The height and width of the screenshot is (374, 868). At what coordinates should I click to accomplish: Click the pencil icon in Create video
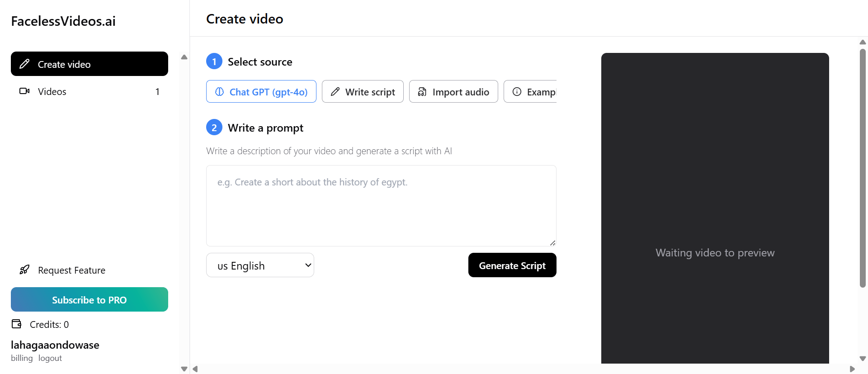[24, 64]
